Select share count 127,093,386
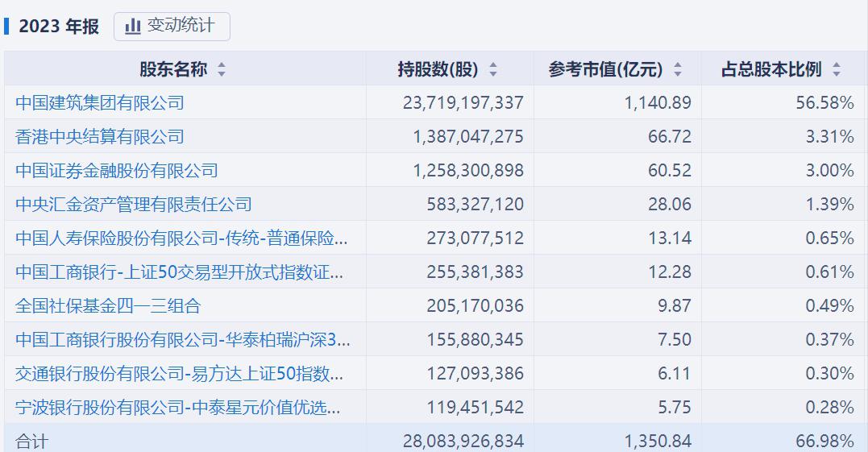The width and height of the screenshot is (868, 452). pyautogui.click(x=475, y=373)
